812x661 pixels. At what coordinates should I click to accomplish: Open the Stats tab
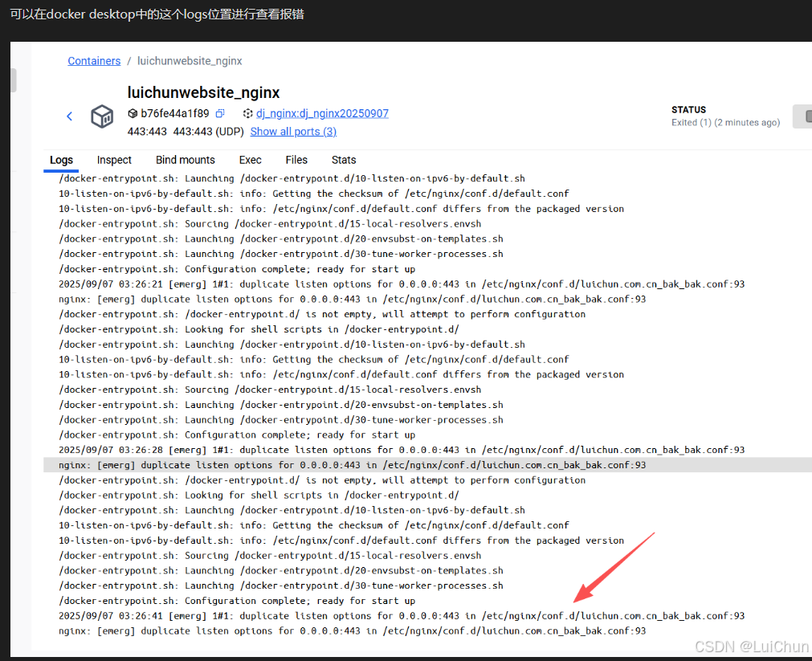[x=344, y=160]
